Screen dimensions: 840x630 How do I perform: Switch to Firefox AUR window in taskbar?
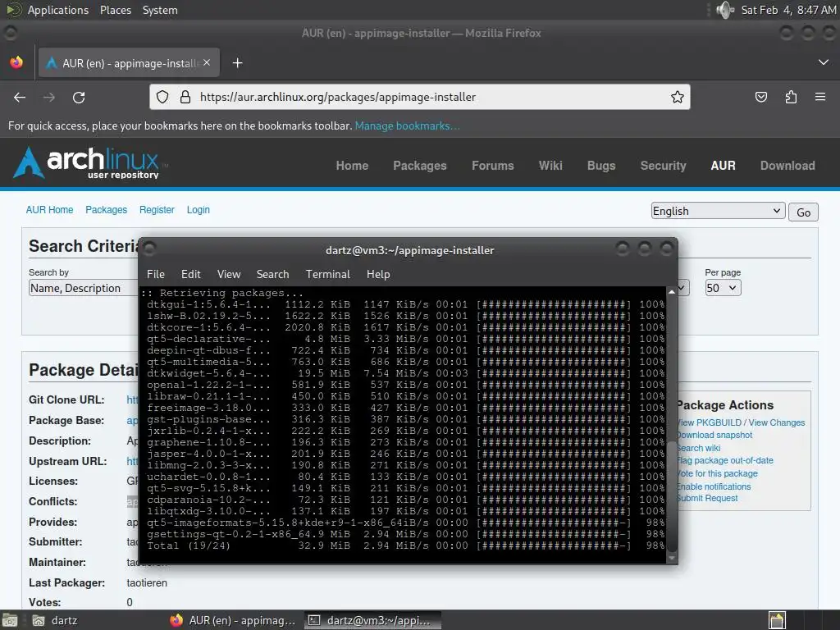point(233,620)
